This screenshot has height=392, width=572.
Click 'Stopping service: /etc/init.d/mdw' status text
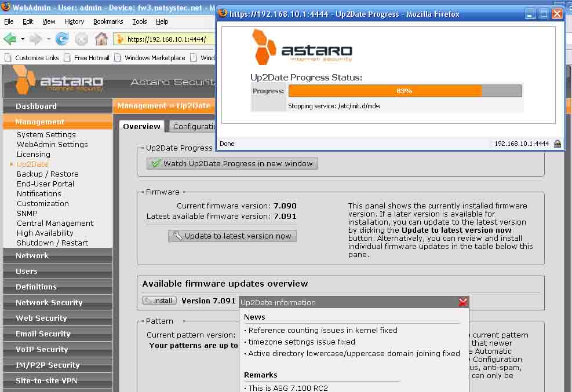click(x=334, y=106)
